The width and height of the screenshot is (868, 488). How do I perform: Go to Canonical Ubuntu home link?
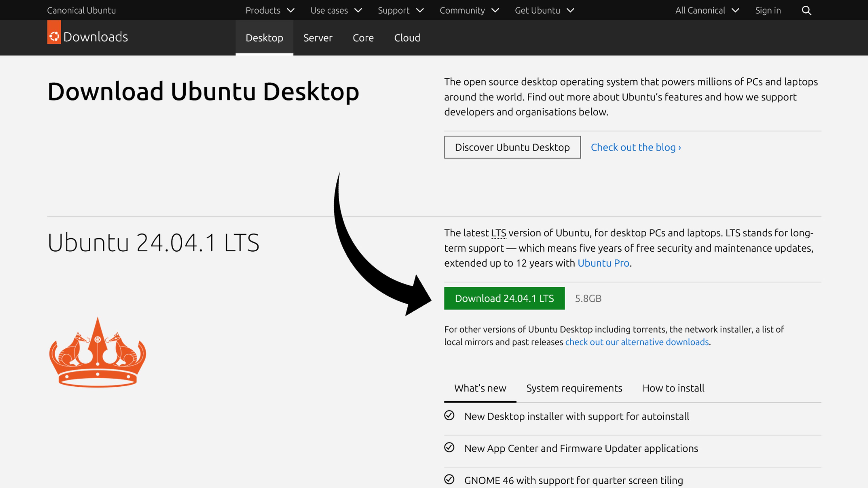81,10
